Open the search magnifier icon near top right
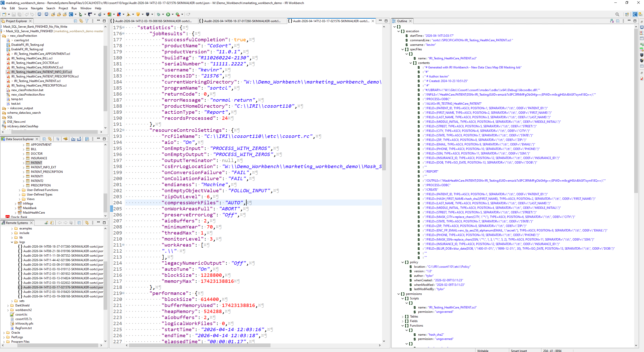This screenshot has width=644, height=352. 618,14
